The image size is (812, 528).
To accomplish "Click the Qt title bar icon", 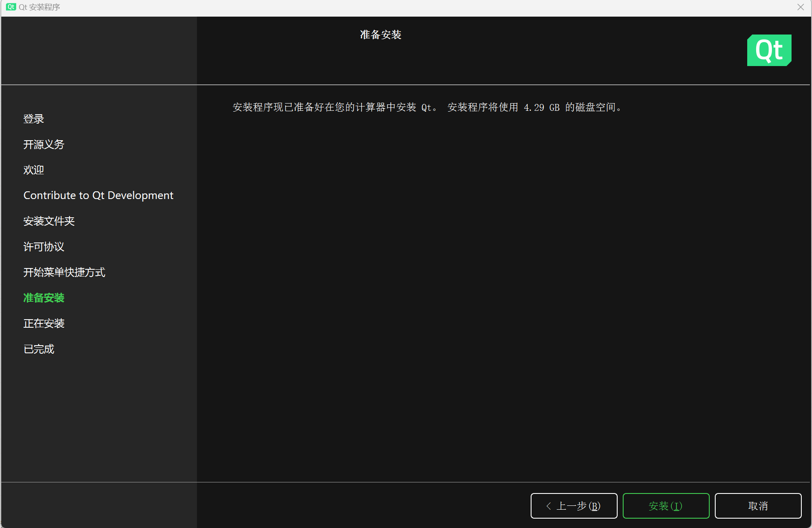I will tap(11, 7).
